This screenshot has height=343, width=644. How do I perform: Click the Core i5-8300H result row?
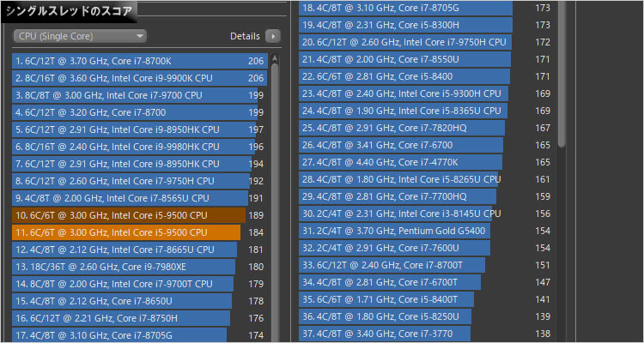(405, 25)
